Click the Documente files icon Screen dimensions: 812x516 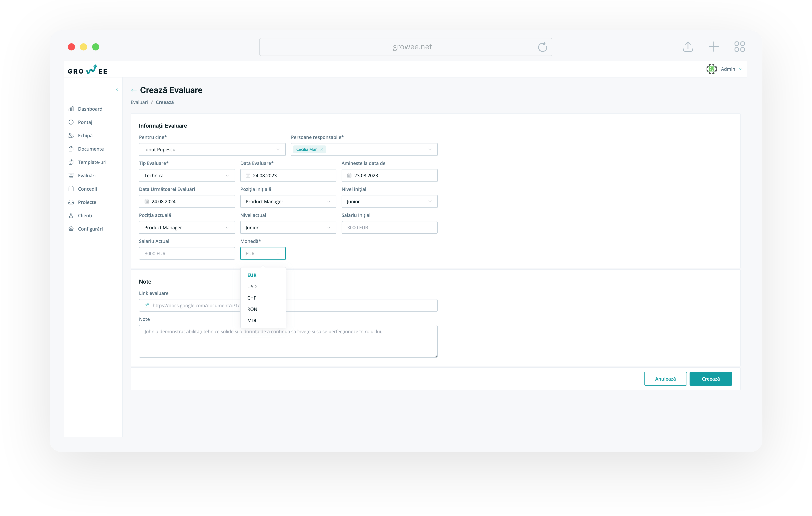point(71,149)
